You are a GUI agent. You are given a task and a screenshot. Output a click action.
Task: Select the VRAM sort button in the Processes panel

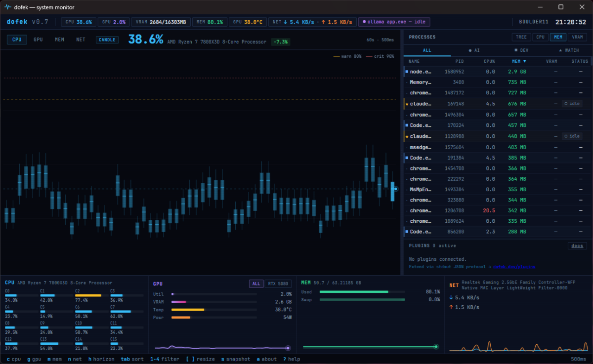(577, 37)
